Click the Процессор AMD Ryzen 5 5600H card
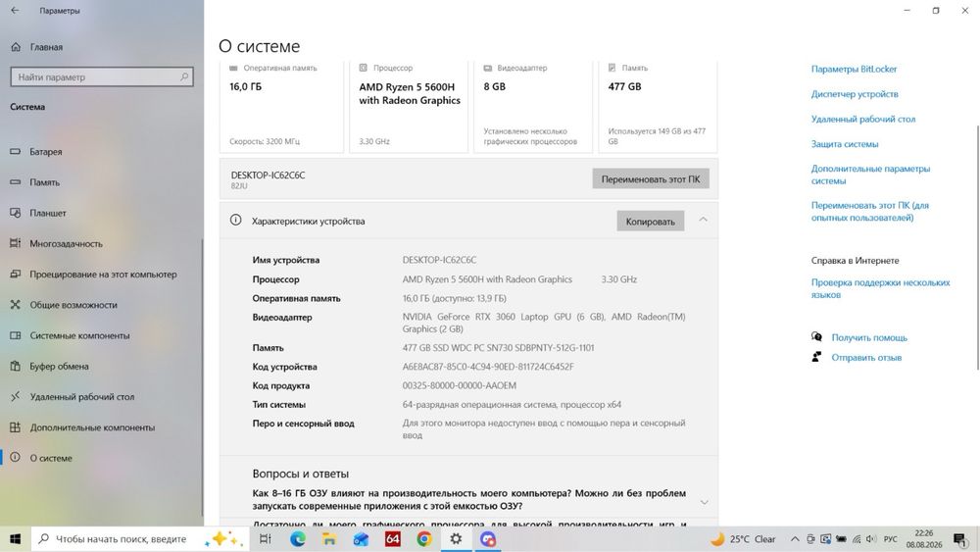The height and width of the screenshot is (552, 980). [x=408, y=106]
